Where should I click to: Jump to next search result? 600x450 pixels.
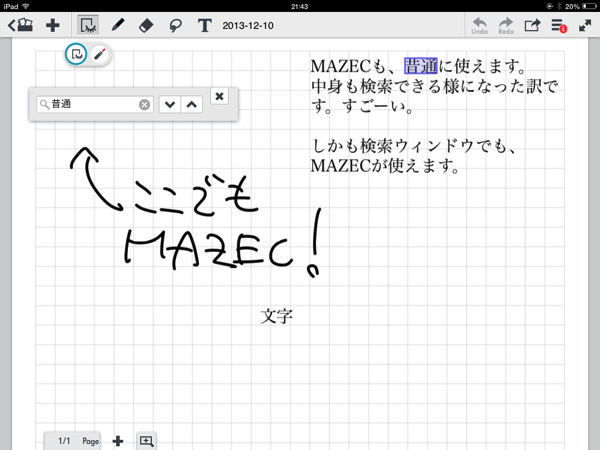coord(170,104)
